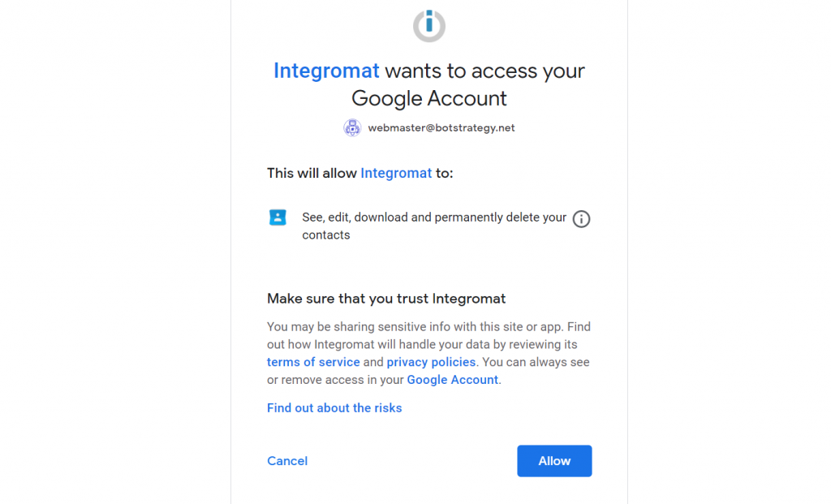This screenshot has width=831, height=504.
Task: Click the 'This will allow' label text
Action: pos(312,173)
